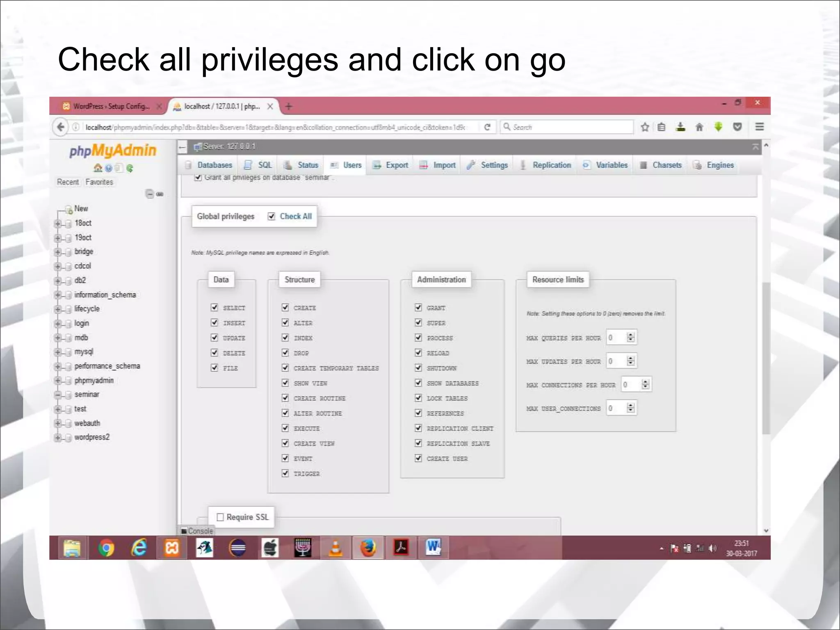The height and width of the screenshot is (630, 840).
Task: Launch Internet Explorer from taskbar
Action: tap(139, 548)
